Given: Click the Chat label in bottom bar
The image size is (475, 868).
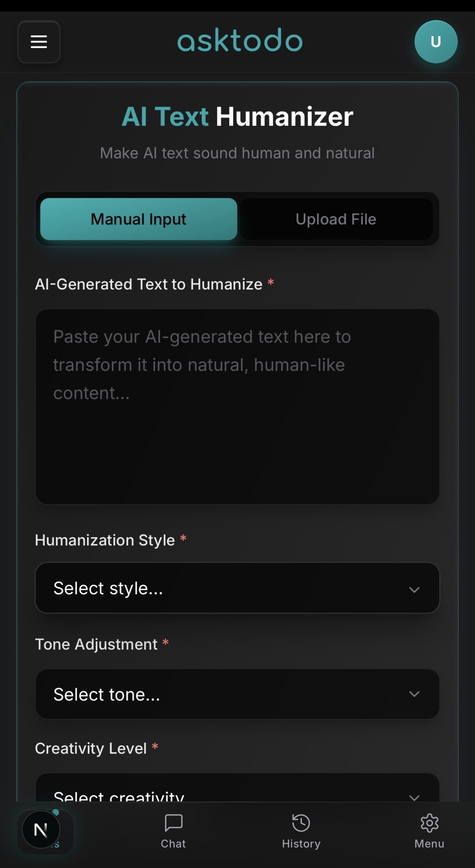Looking at the screenshot, I should (173, 844).
